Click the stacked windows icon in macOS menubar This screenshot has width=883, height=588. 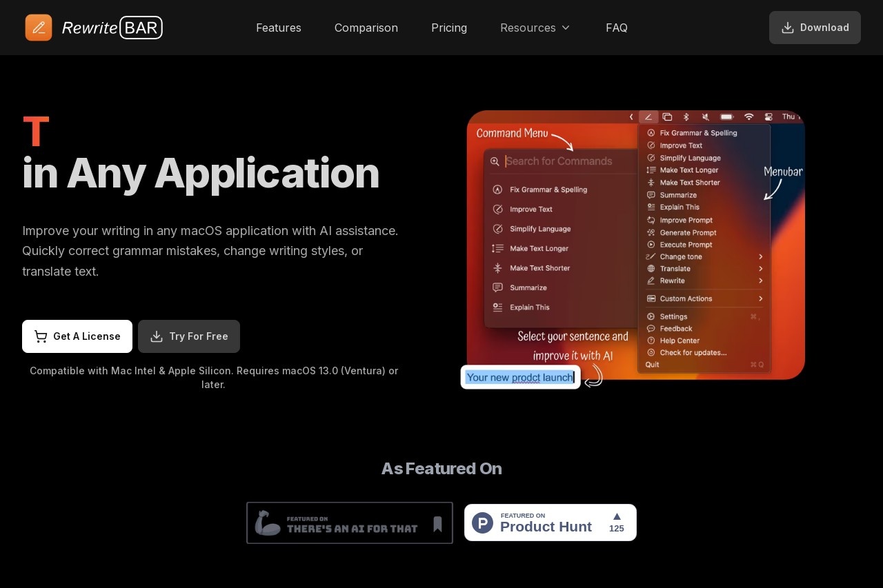click(x=667, y=117)
